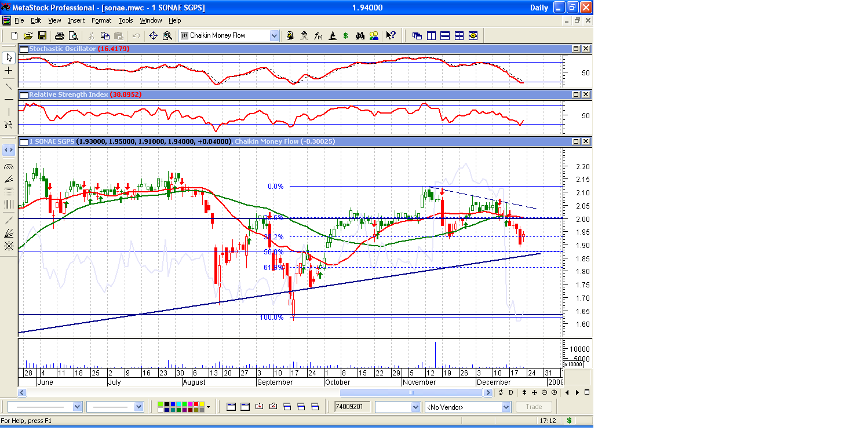Open the empty combo box beside 74009201
This screenshot has width=868, height=445.
tap(415, 407)
